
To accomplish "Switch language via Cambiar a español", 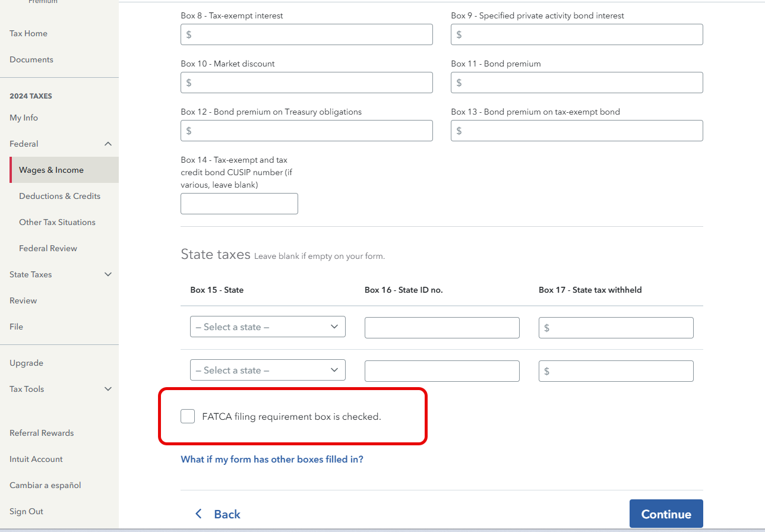I will tap(45, 485).
